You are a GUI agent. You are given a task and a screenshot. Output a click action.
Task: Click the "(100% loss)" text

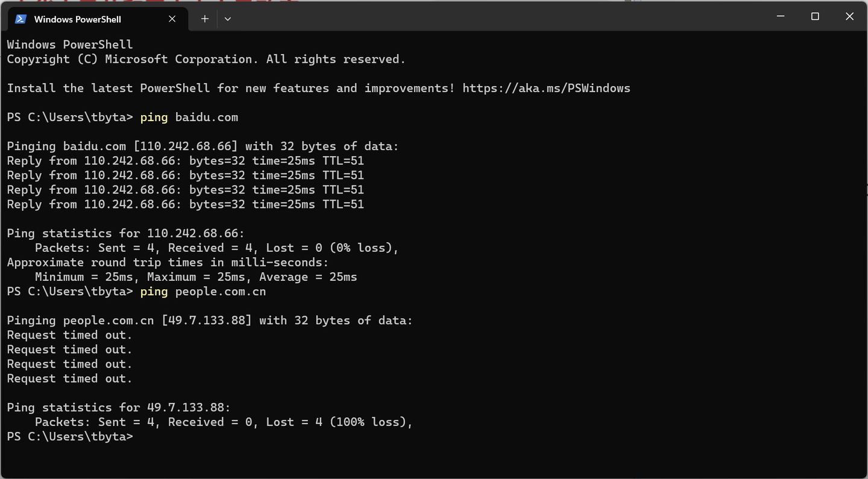coord(371,422)
